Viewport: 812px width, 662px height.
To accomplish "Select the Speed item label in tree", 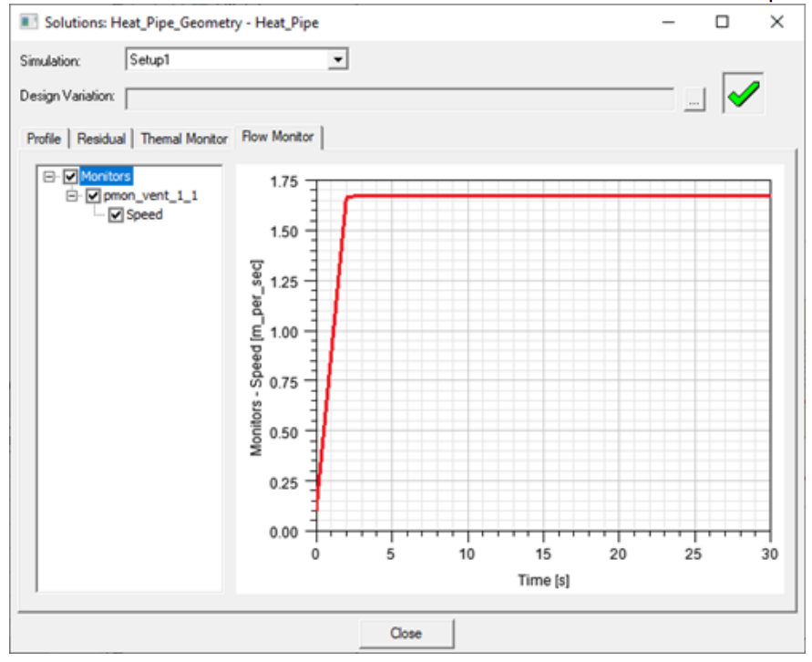I will coord(144,215).
